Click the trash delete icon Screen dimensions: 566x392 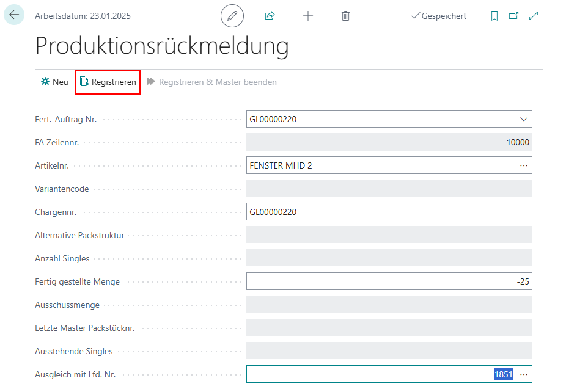pos(345,16)
